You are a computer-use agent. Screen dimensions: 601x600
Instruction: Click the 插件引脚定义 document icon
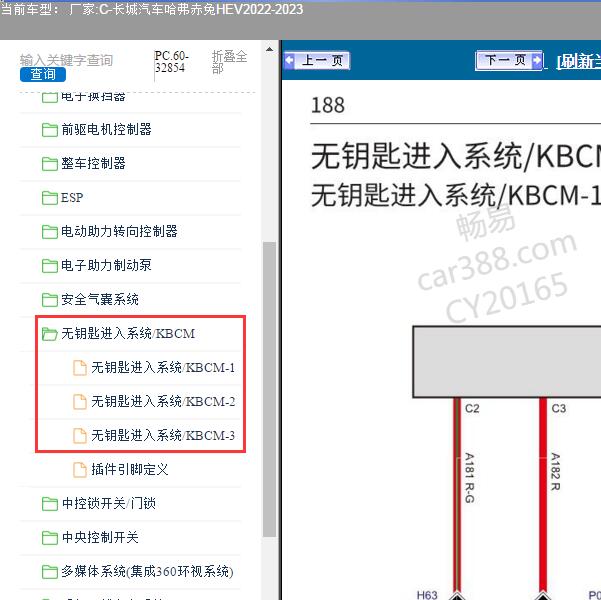(x=80, y=470)
